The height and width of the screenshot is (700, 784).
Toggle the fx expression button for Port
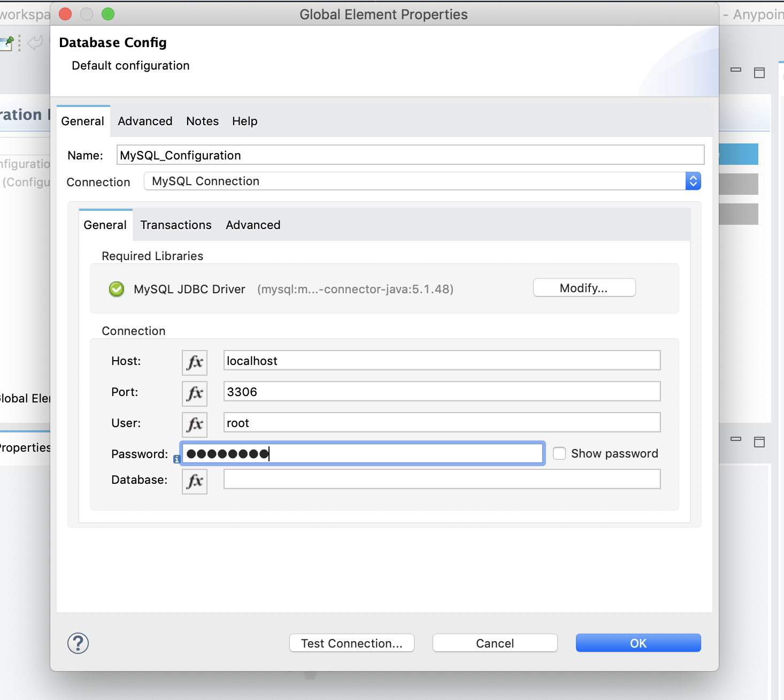[195, 393]
